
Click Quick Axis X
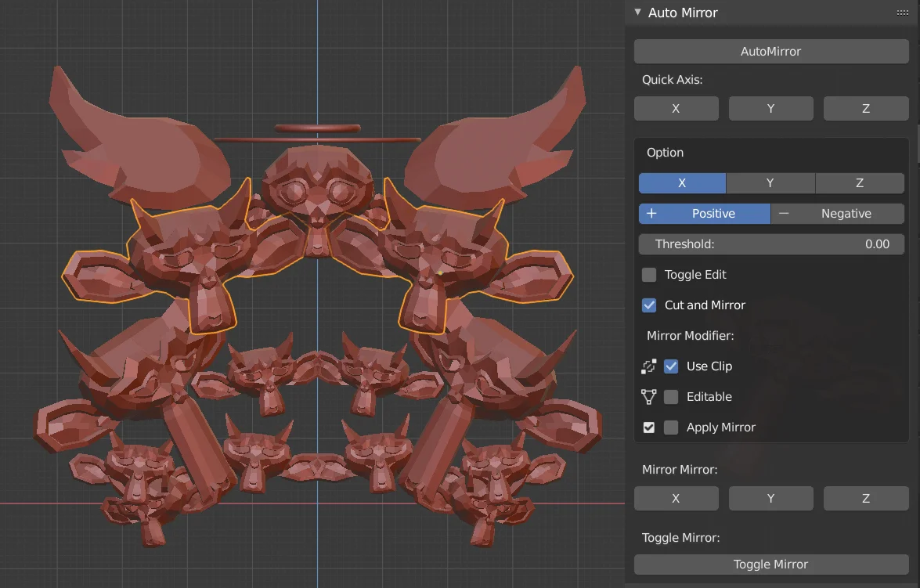(676, 108)
